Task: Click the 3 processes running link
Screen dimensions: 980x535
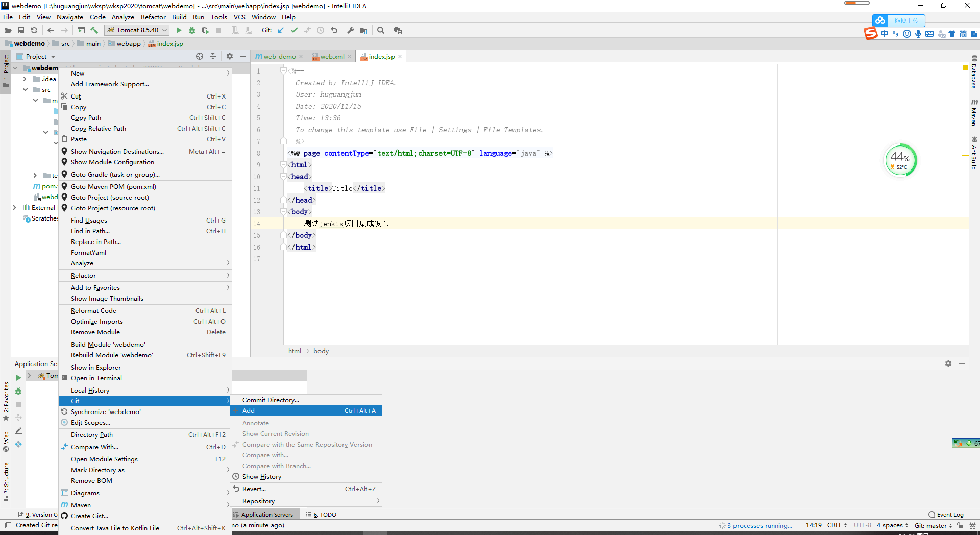Action: 759,525
